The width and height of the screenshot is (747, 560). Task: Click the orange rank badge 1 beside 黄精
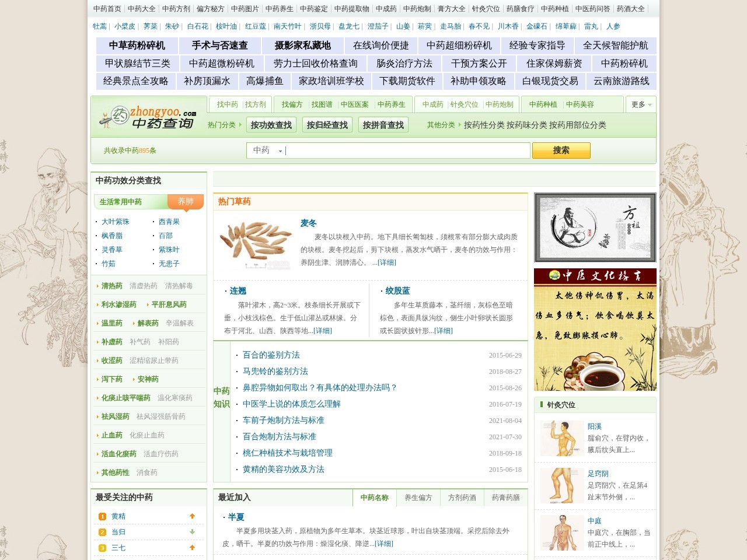pyautogui.click(x=102, y=516)
